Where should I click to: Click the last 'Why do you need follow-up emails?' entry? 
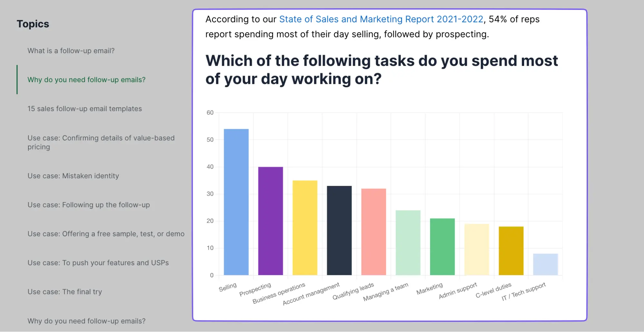pyautogui.click(x=86, y=321)
